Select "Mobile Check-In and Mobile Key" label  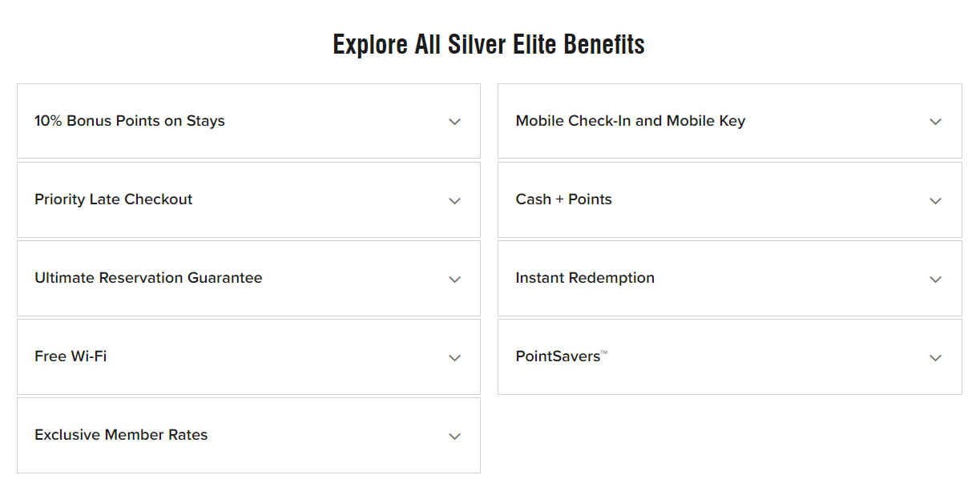[x=631, y=121]
